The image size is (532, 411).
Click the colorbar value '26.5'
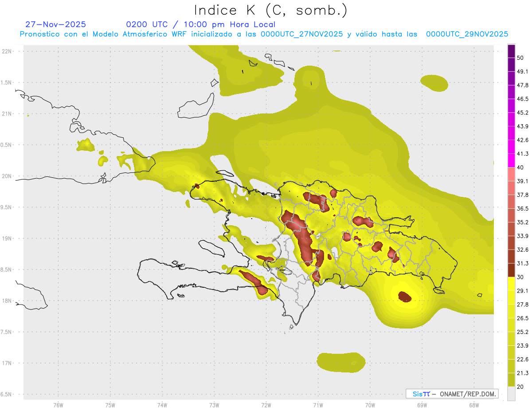point(523,318)
